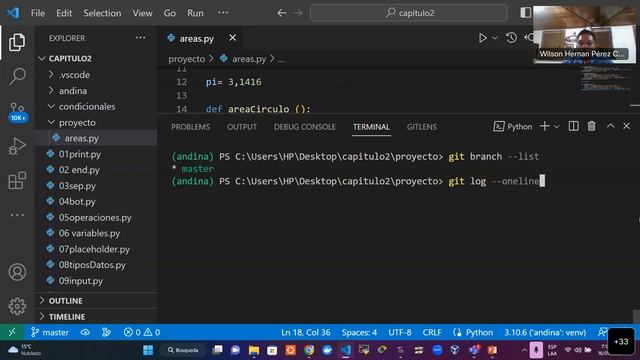Toggle the primary sidebar layout button
Viewport: 640px width, 360px height.
(x=525, y=13)
